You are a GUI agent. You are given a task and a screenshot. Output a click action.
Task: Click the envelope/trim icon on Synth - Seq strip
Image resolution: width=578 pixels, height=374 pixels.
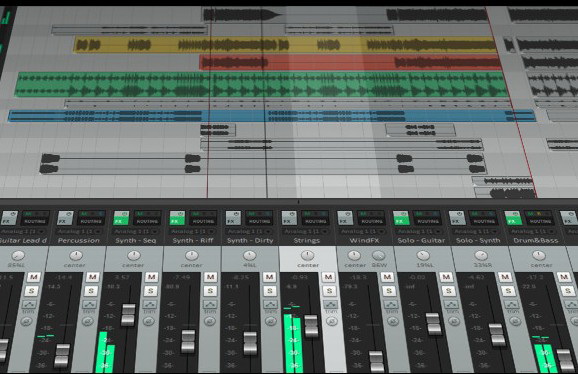[150, 305]
